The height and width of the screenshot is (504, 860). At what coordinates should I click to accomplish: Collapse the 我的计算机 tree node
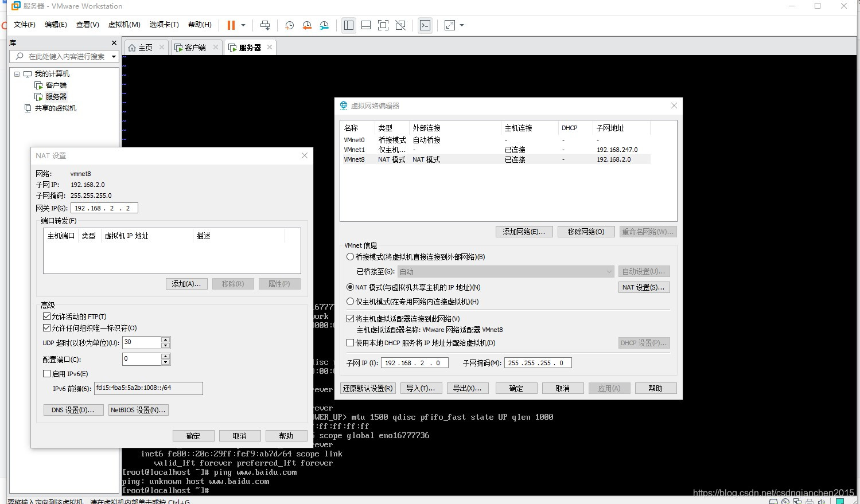(17, 74)
